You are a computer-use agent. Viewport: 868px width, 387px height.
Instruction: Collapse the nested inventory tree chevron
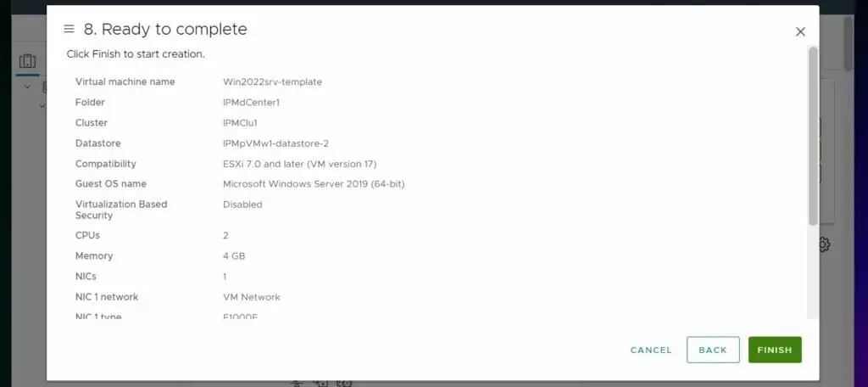pyautogui.click(x=42, y=104)
